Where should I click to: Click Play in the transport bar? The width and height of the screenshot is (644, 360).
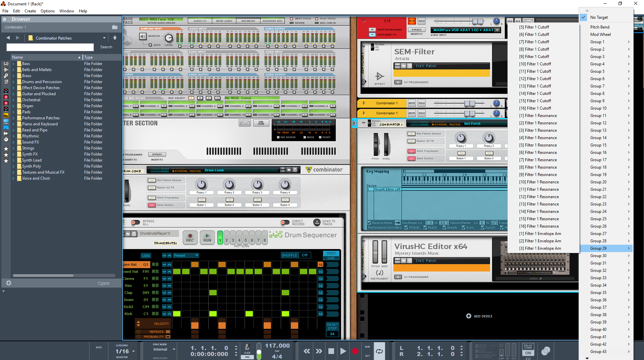tap(343, 351)
